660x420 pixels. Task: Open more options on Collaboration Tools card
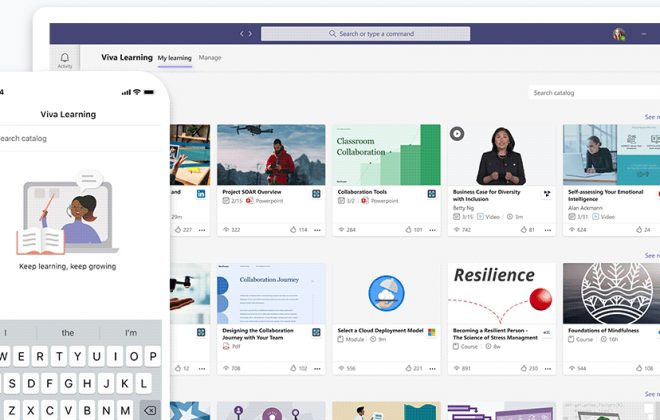pyautogui.click(x=432, y=230)
